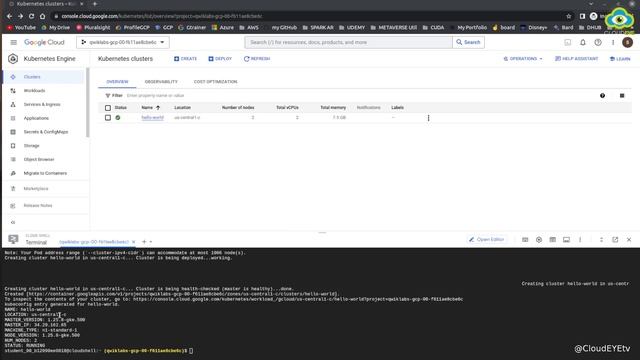Open the Google Cloud navigation hamburger menu

(13, 42)
